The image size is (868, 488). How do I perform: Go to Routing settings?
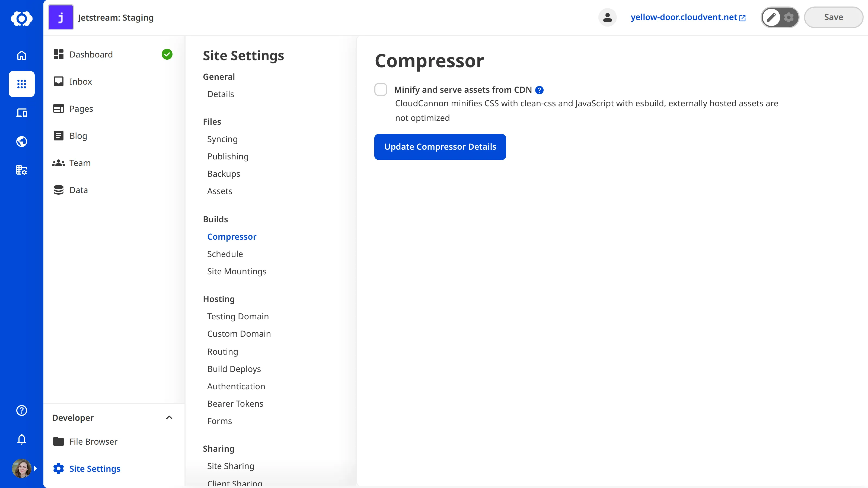pos(222,352)
